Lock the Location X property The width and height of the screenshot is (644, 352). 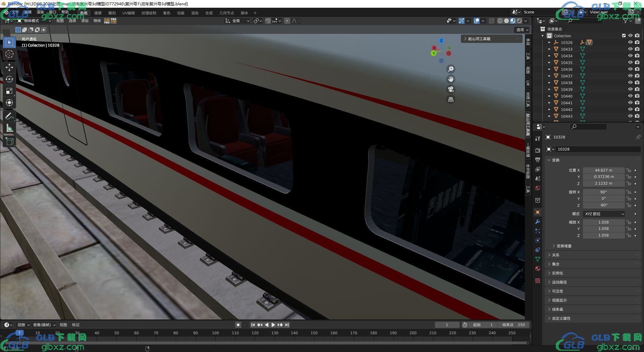pyautogui.click(x=629, y=170)
